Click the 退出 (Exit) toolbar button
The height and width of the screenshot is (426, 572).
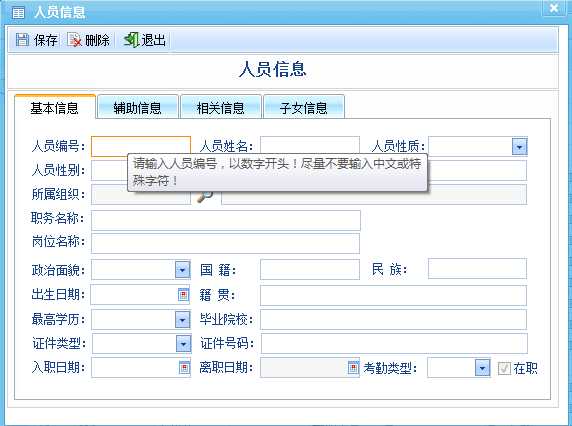click(x=145, y=40)
